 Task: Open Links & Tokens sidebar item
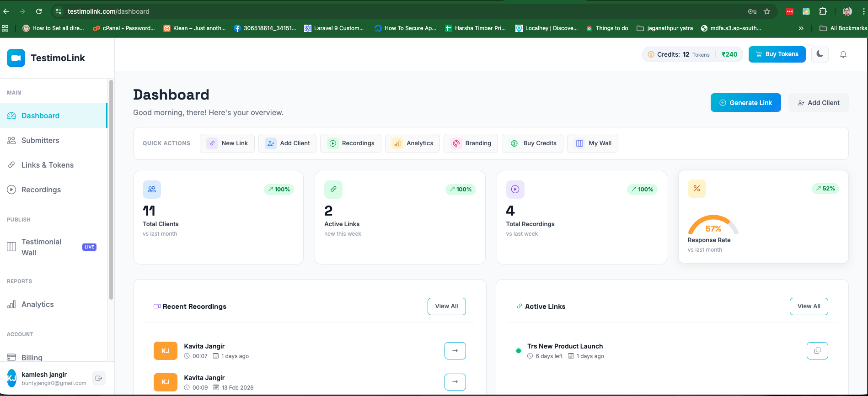pyautogui.click(x=53, y=165)
